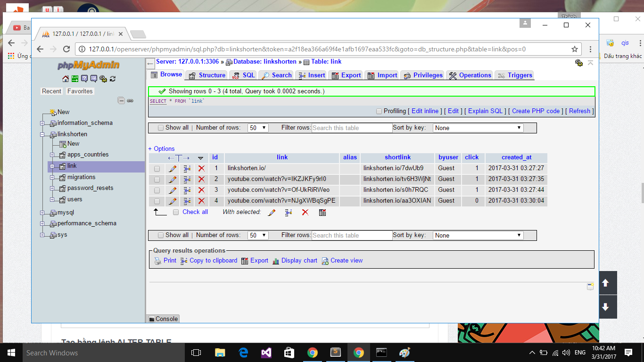Click the Create view link

click(x=346, y=261)
